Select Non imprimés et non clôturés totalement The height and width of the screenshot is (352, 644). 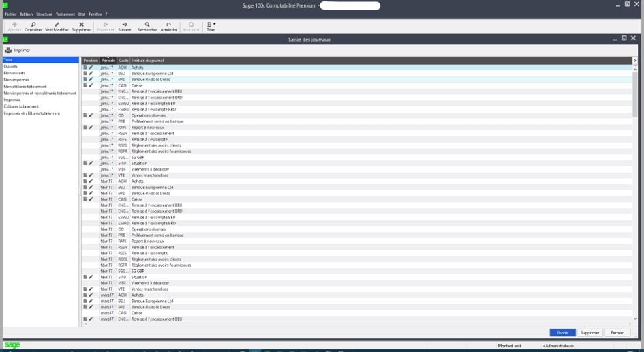tap(40, 93)
